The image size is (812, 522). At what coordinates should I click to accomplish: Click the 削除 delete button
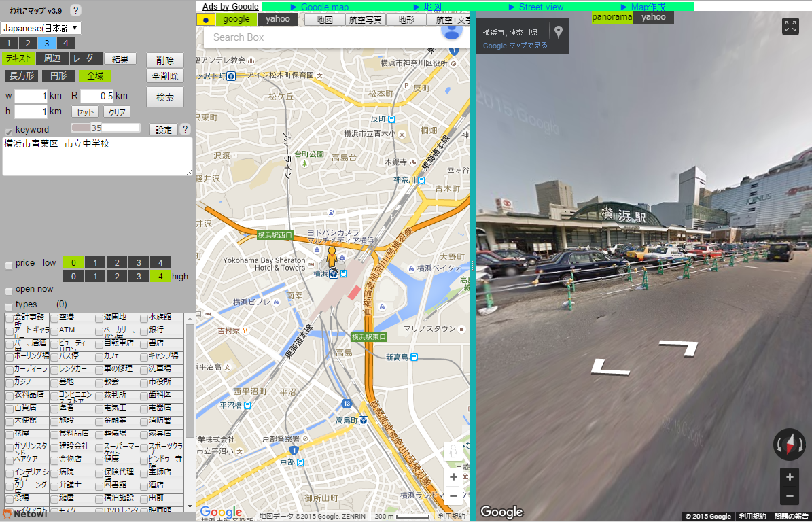[165, 60]
